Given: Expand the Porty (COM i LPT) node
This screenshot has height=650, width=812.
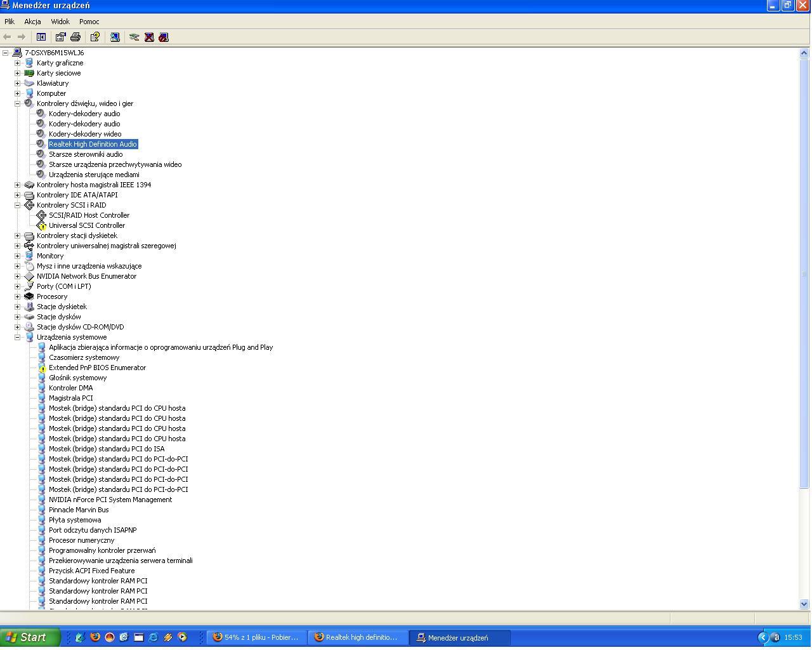Looking at the screenshot, I should [x=18, y=286].
